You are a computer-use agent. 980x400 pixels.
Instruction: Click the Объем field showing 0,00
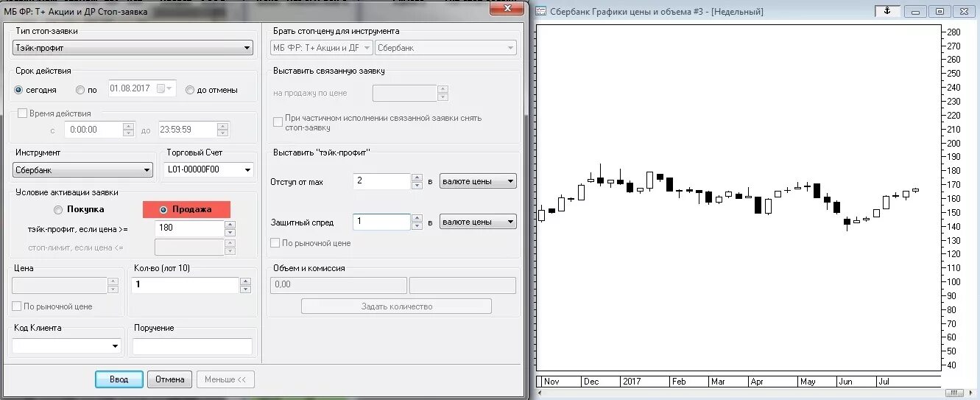(339, 285)
